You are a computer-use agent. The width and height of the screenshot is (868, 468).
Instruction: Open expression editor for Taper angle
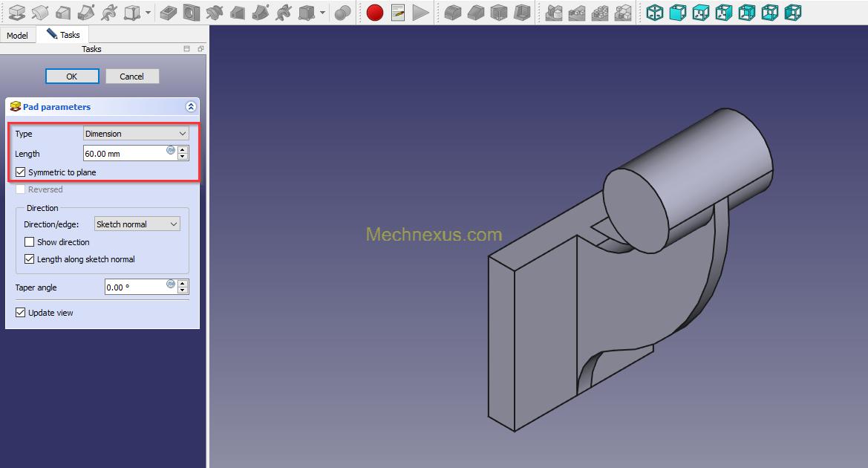pyautogui.click(x=171, y=284)
